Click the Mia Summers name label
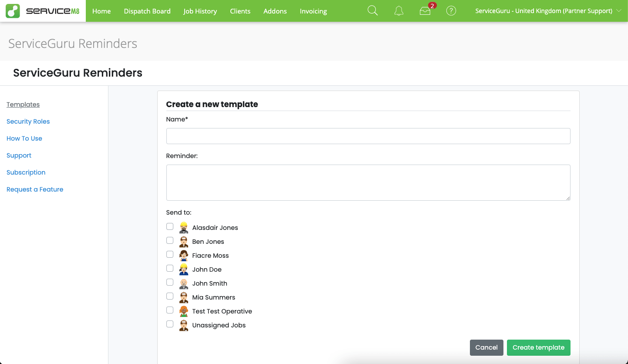Viewport: 628px width, 364px height. point(214,297)
